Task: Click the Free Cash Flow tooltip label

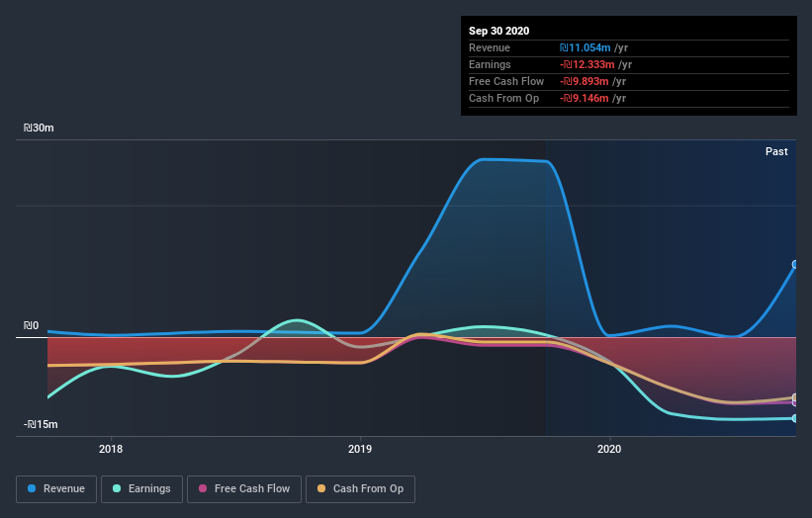Action: coord(506,81)
